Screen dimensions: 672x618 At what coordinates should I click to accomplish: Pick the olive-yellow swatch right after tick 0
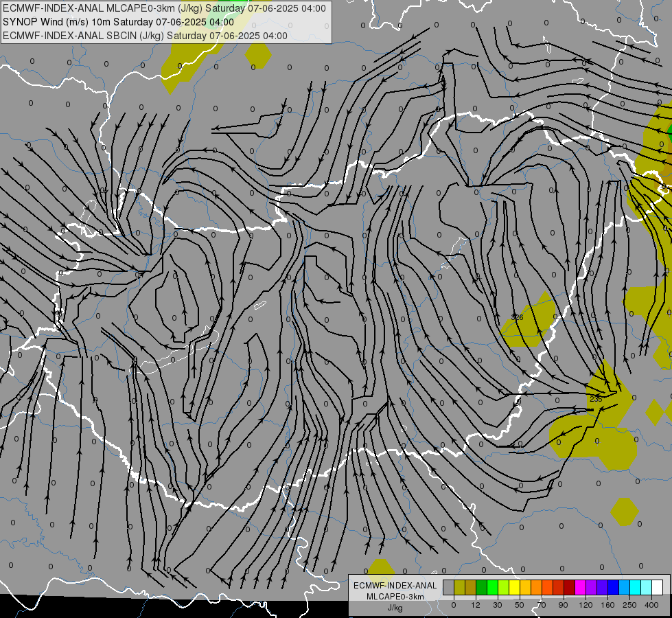point(459,587)
